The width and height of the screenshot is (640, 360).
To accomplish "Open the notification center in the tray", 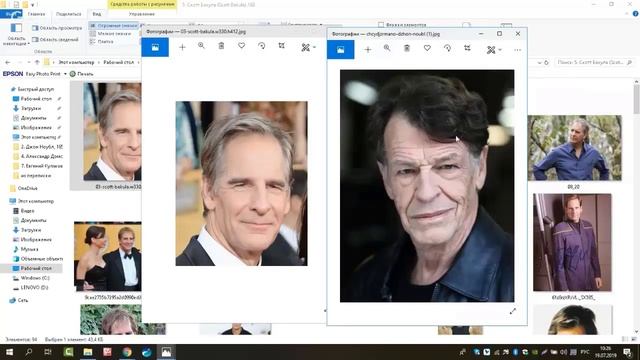I will [x=627, y=352].
